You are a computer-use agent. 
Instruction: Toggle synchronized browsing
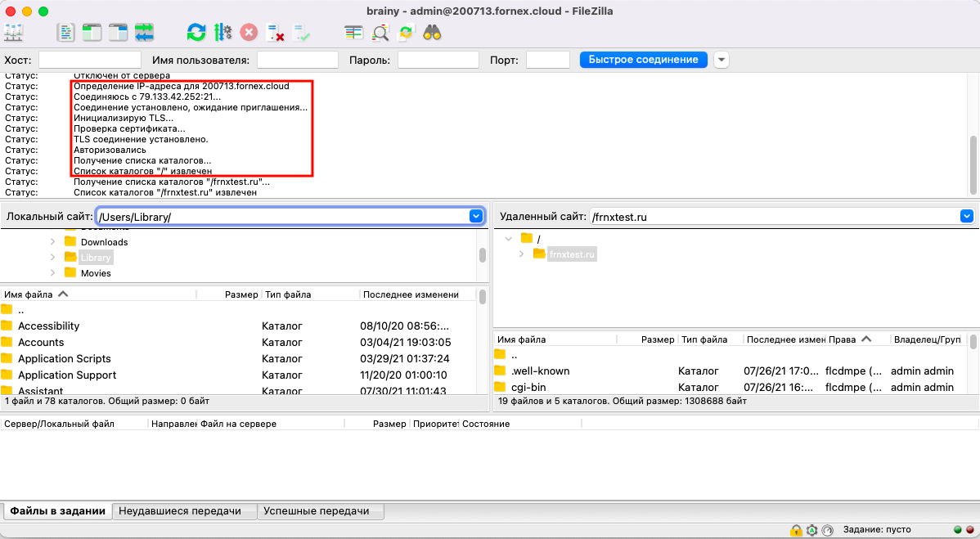pyautogui.click(x=407, y=33)
